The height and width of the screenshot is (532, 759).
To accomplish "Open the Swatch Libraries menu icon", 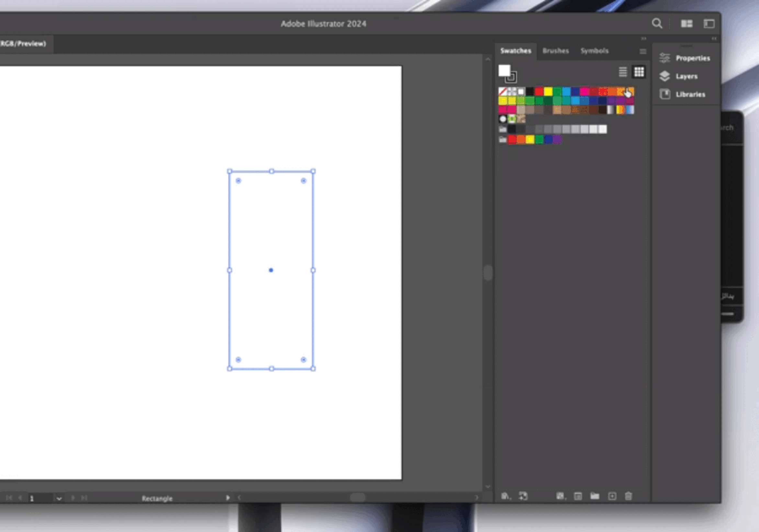I will (x=505, y=496).
